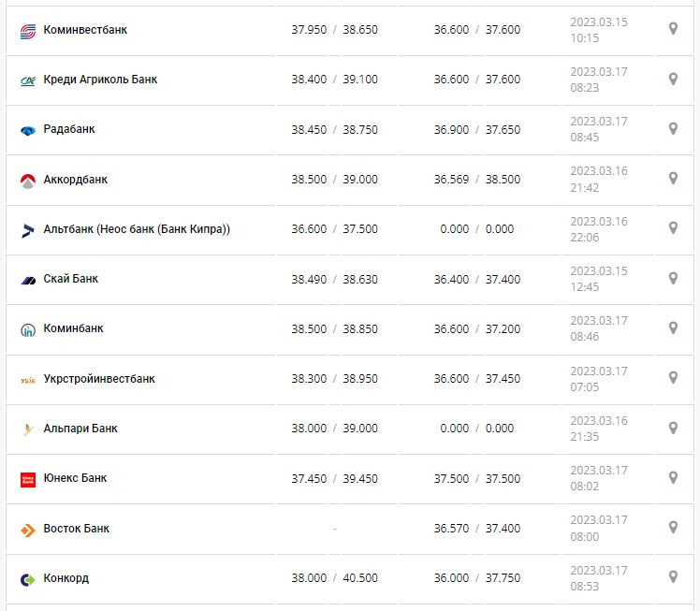The image size is (700, 611).
Task: Click the Креди Агриколь Банк logo
Action: [27, 80]
